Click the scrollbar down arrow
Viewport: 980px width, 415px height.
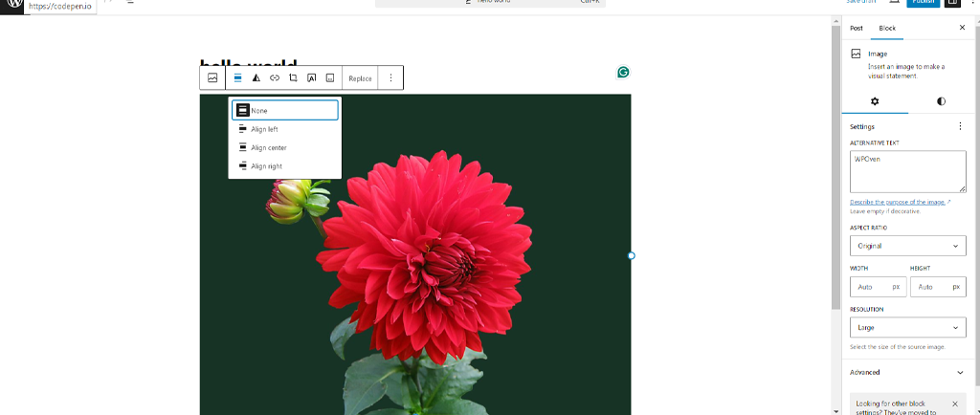(x=836, y=410)
